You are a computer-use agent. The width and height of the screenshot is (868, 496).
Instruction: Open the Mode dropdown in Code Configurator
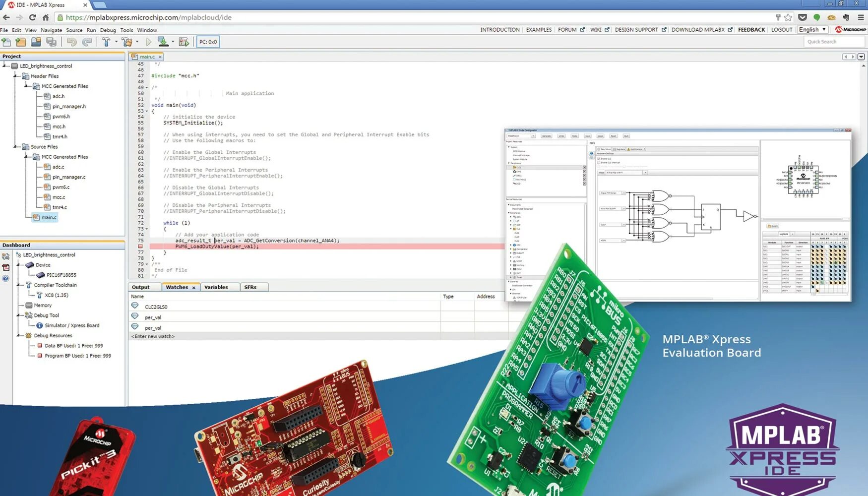(x=645, y=173)
